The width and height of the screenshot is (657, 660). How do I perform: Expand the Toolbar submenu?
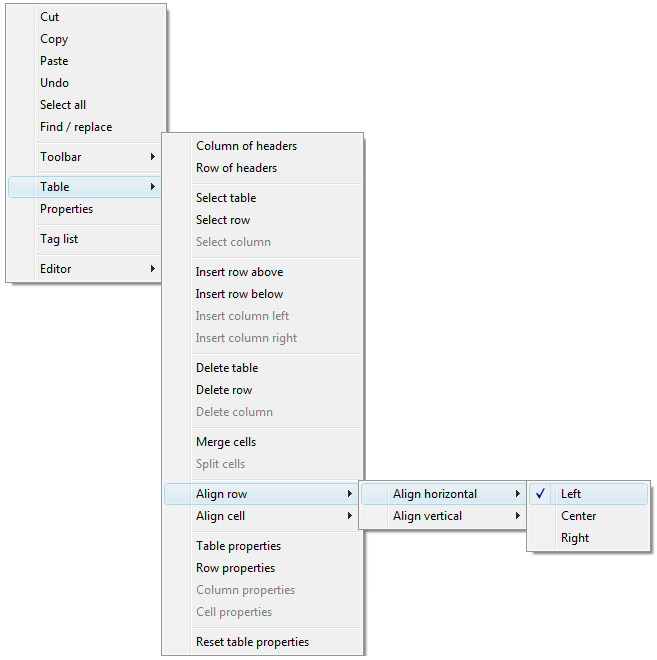[x=85, y=157]
